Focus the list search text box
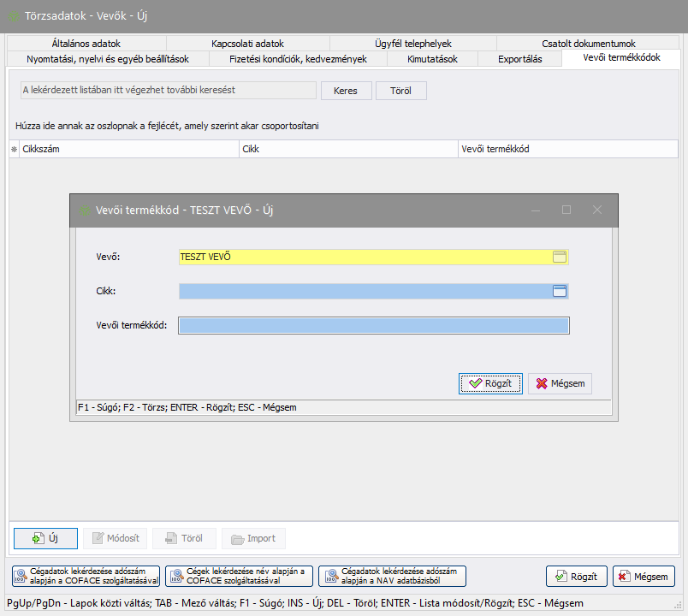Screen dimensions: 688x616 pos(168,91)
